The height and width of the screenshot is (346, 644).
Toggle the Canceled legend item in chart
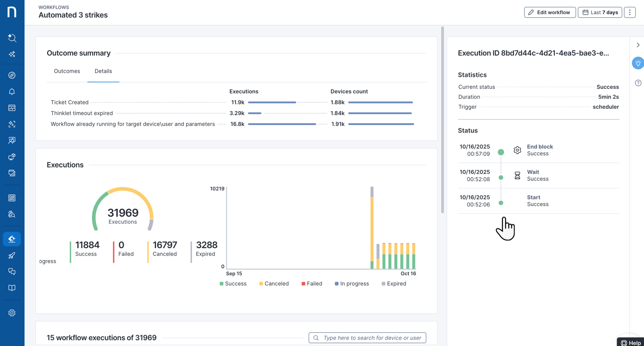[274, 284]
